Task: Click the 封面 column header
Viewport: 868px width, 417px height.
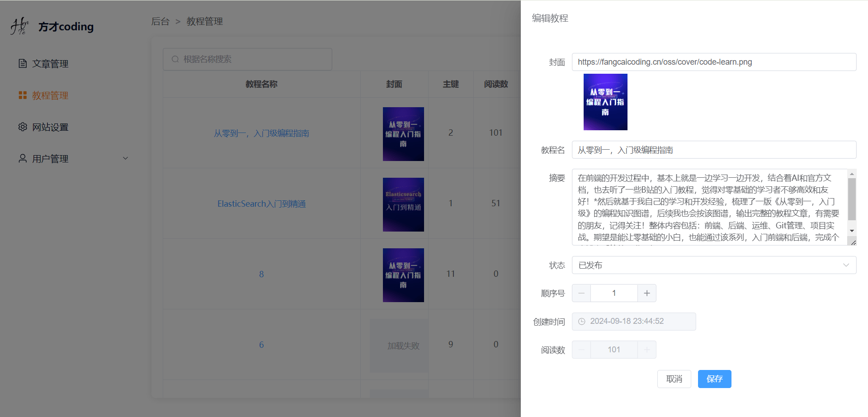Action: [x=394, y=84]
